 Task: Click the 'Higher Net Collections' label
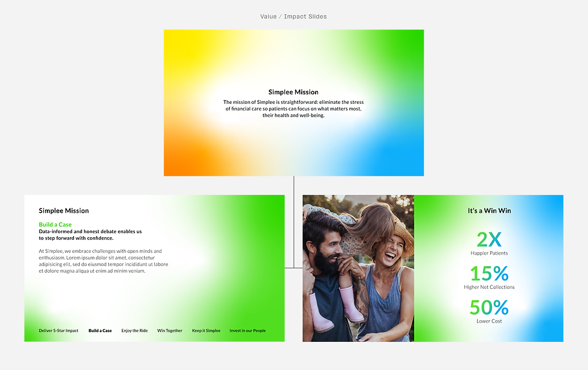[x=489, y=287]
